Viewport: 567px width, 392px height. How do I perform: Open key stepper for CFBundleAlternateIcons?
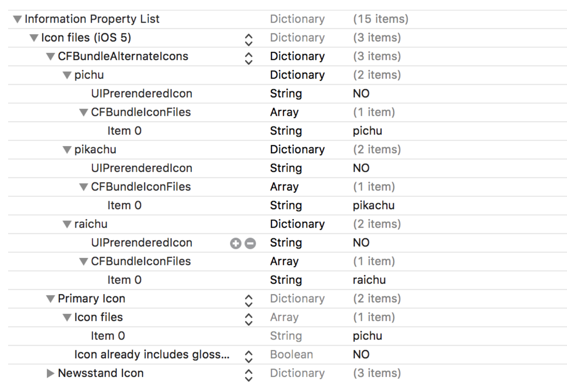pos(248,59)
